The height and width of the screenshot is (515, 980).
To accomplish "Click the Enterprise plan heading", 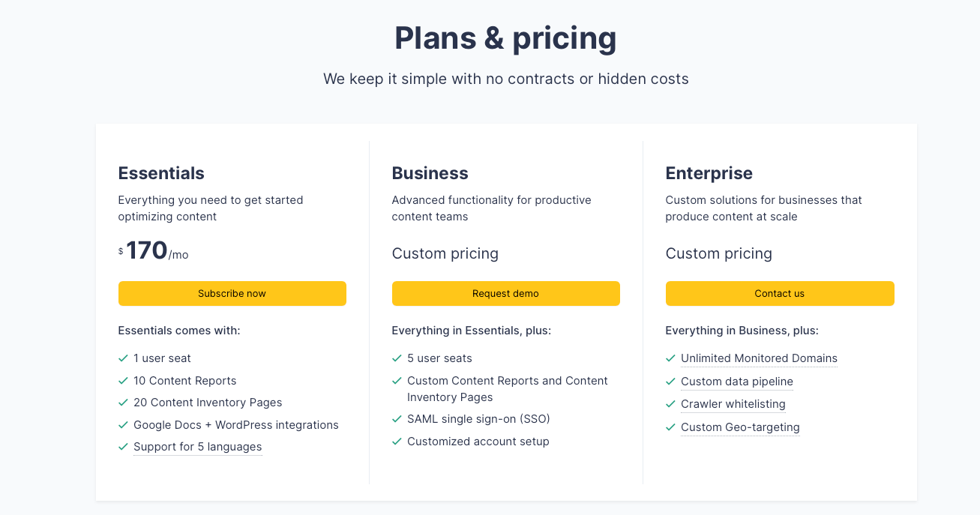I will point(709,173).
